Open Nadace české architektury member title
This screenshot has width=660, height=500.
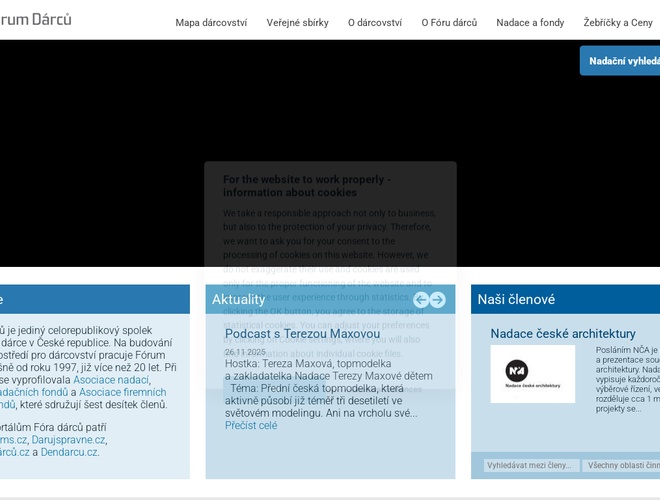[x=563, y=333]
